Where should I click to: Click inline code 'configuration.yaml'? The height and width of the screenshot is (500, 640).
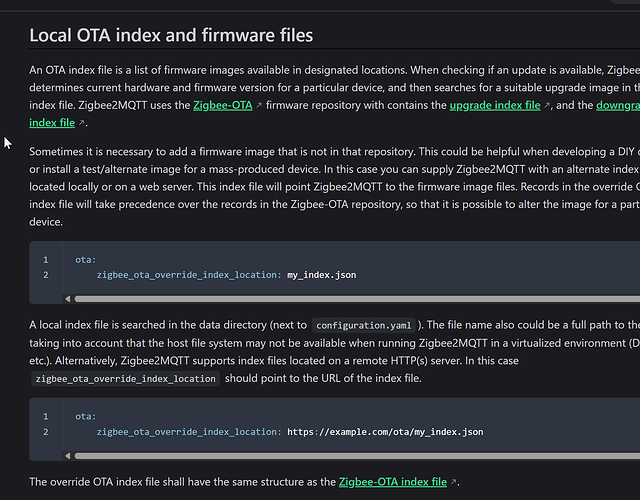click(x=364, y=325)
